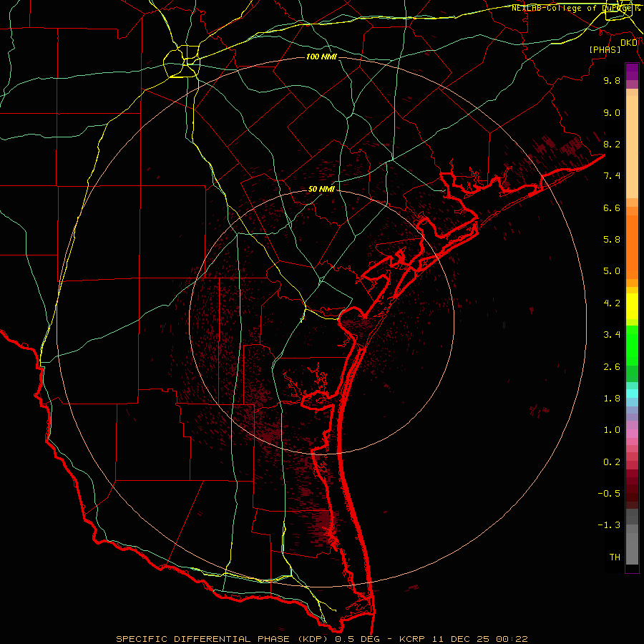
Task: Click the yellow highway loop around the city
Action: point(182,62)
